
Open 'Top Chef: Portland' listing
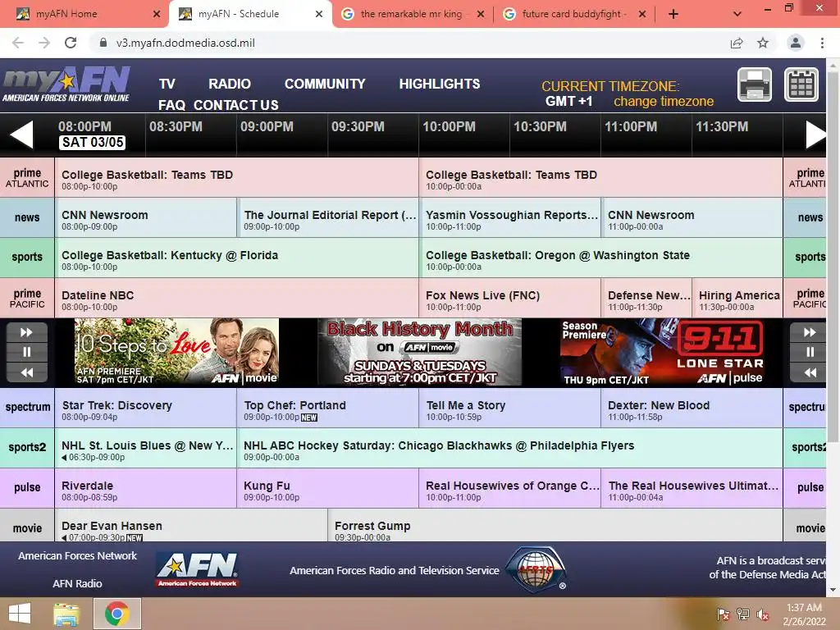tap(328, 408)
